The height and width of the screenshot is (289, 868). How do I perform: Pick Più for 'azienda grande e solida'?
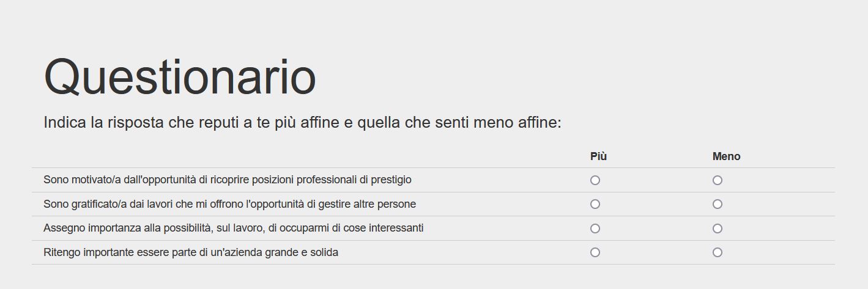595,252
